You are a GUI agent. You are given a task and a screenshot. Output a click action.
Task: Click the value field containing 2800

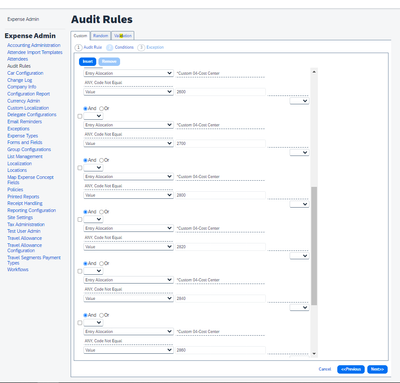pyautogui.click(x=221, y=195)
